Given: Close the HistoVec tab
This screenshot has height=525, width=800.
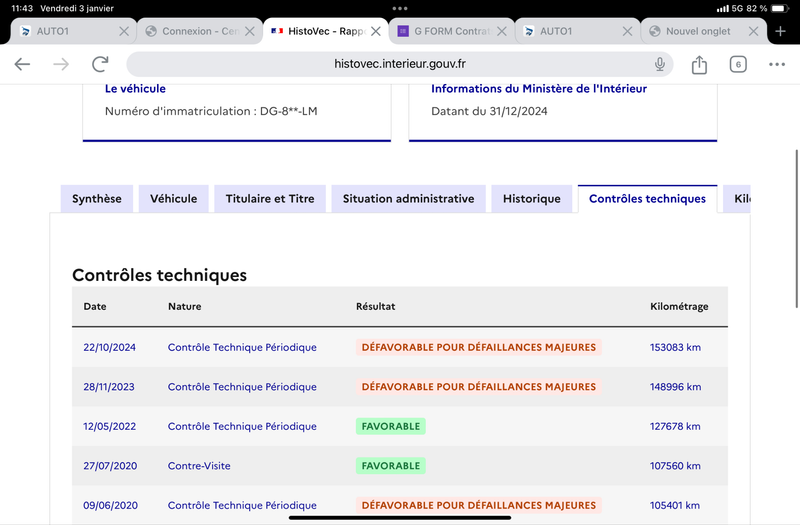Looking at the screenshot, I should pos(376,31).
